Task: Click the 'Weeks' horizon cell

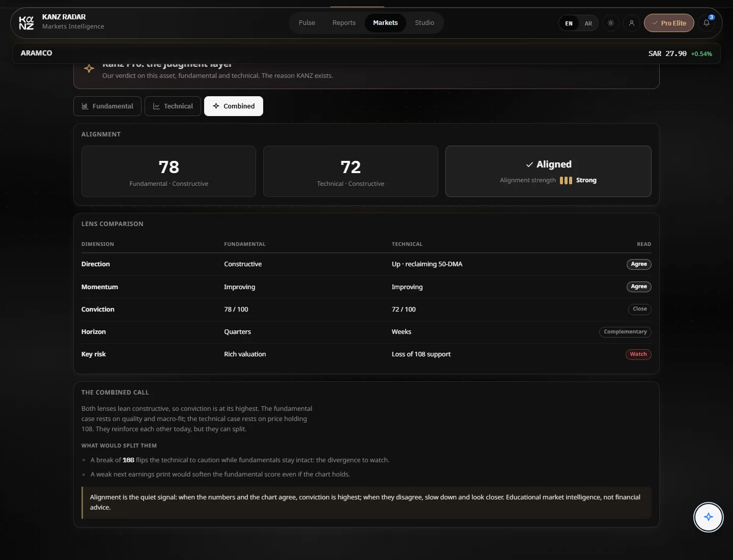Action: (x=402, y=332)
